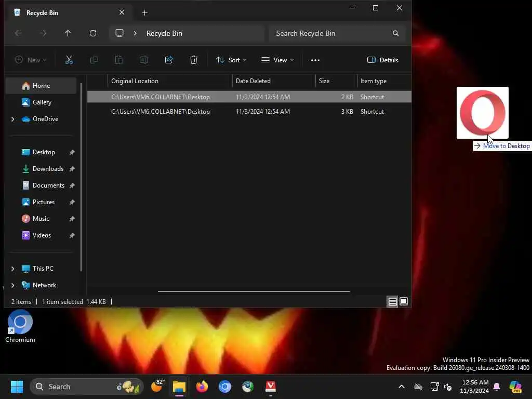Click the Delete trash can icon
The width and height of the screenshot is (532, 399).
click(194, 60)
